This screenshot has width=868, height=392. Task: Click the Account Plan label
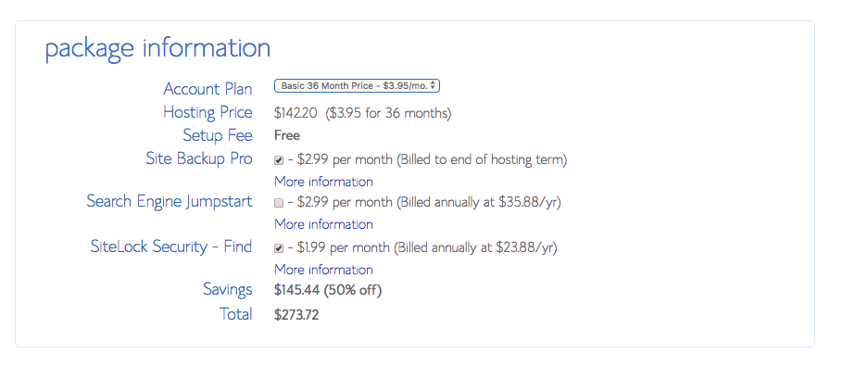pos(208,89)
